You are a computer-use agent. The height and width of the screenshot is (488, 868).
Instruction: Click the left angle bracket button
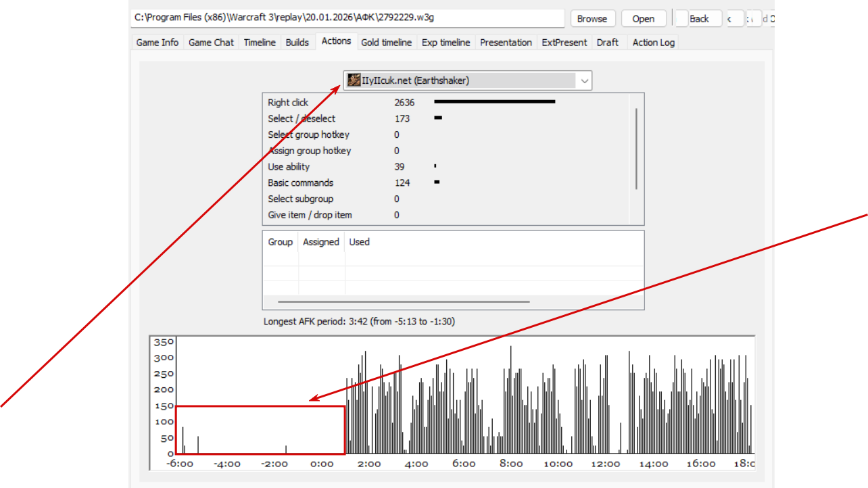730,18
